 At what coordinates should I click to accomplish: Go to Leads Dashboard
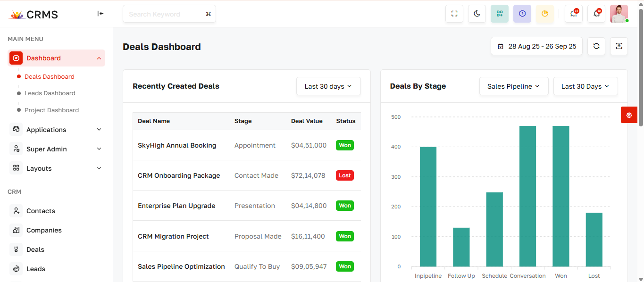[50, 93]
